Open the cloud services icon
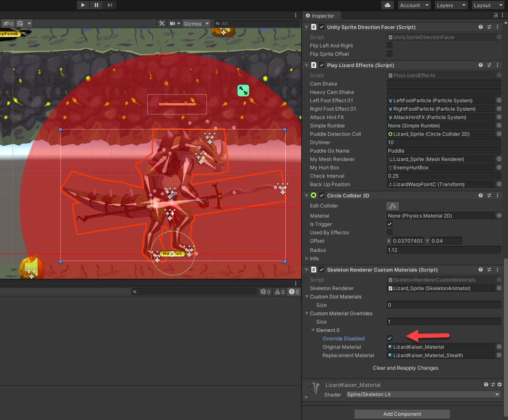The image size is (508, 420). pos(388,5)
